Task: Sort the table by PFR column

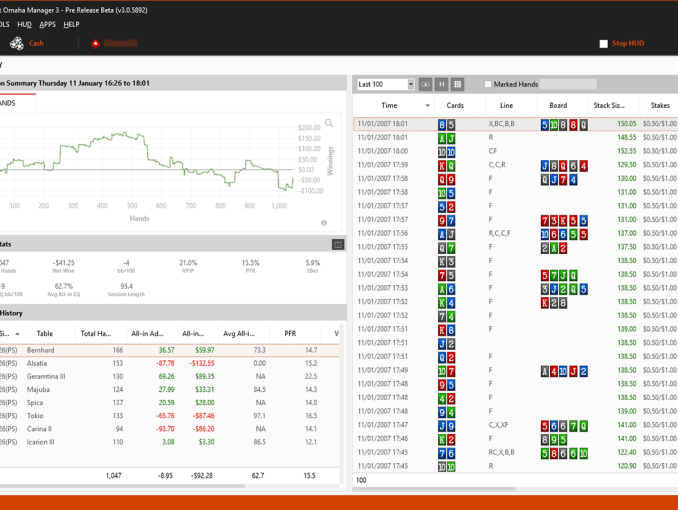Action: [x=290, y=334]
